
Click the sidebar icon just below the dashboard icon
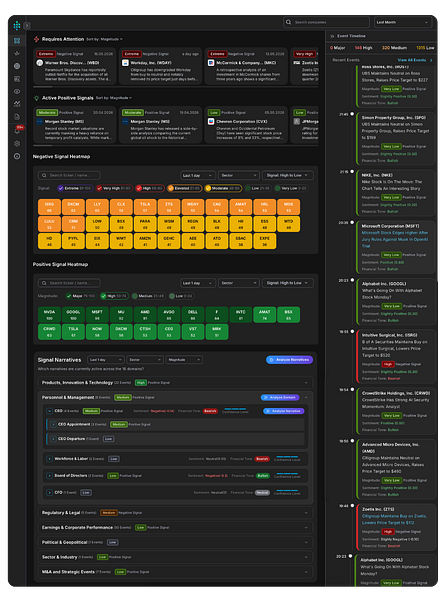(x=17, y=53)
